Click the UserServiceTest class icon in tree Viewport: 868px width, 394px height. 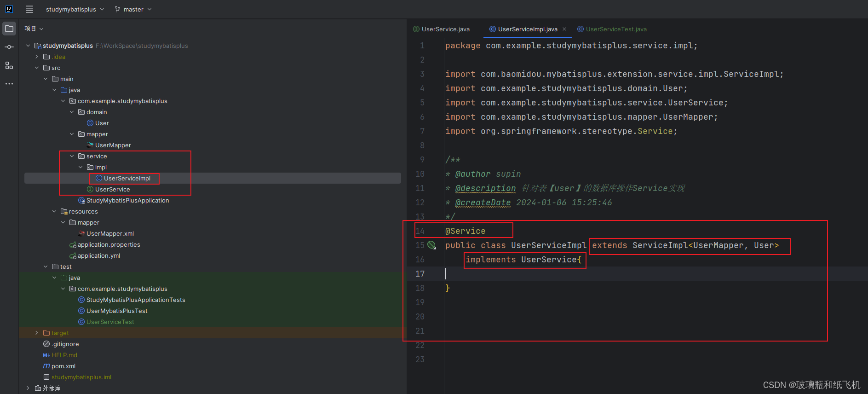(x=81, y=322)
